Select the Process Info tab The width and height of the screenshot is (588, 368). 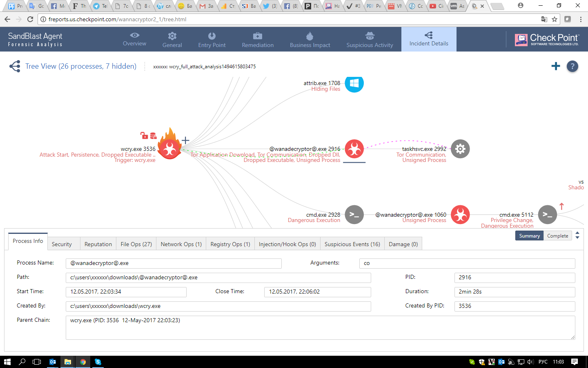tap(28, 241)
